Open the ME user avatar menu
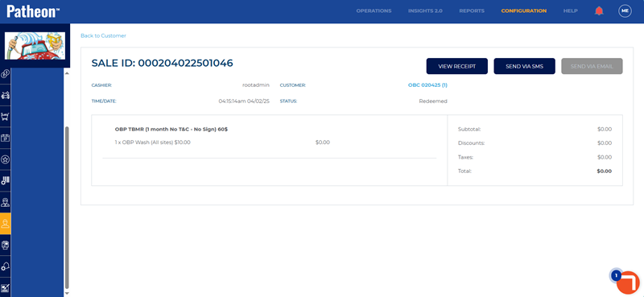 625,11
